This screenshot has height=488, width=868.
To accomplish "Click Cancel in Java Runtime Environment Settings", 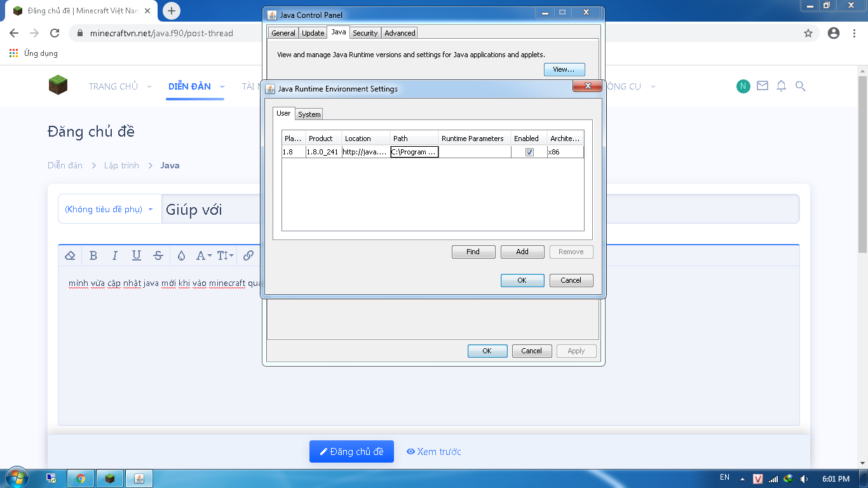I will click(x=571, y=280).
